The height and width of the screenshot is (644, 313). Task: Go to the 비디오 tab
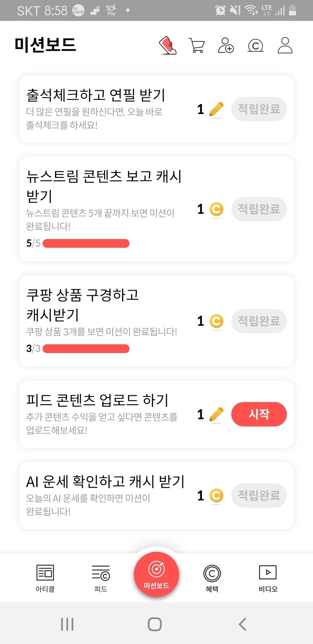[x=268, y=578]
